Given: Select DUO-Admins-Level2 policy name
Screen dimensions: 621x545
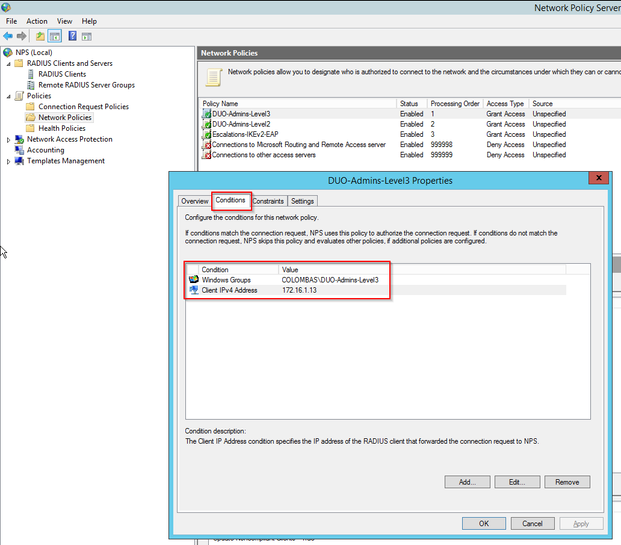Looking at the screenshot, I should pos(241,124).
